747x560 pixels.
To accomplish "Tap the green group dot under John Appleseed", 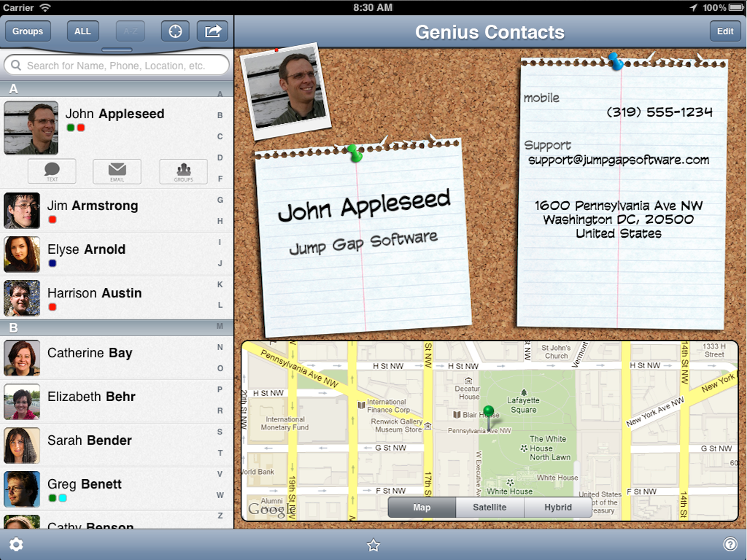I will 71,128.
